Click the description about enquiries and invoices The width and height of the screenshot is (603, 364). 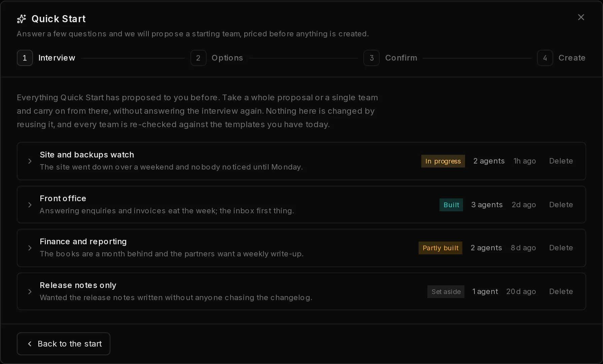167,211
